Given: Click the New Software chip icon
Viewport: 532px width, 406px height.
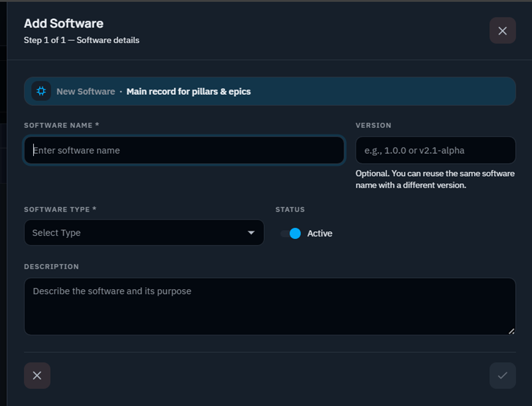Looking at the screenshot, I should click(x=41, y=91).
